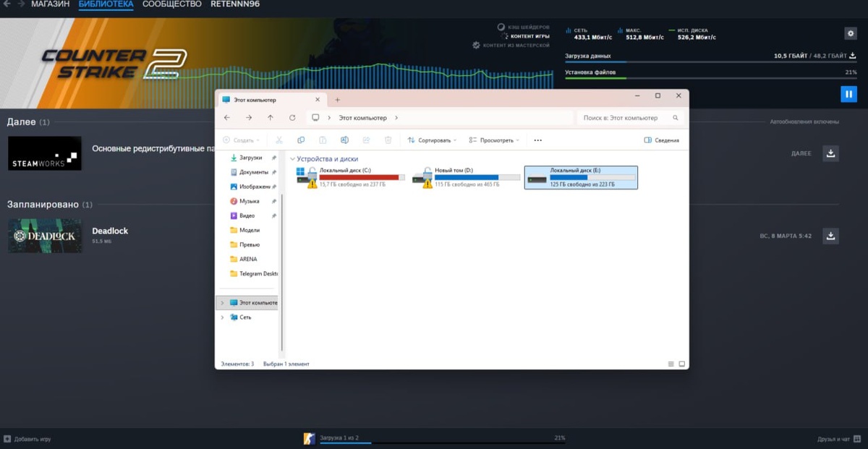Click the Deadlock game thumbnail
This screenshot has width=868, height=449.
(45, 236)
